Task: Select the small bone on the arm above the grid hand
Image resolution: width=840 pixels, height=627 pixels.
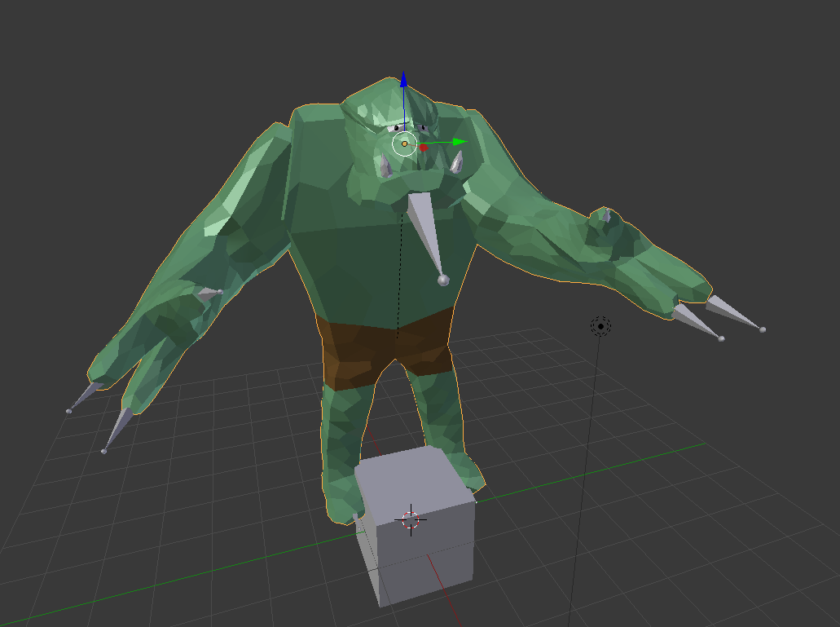Action: 210,292
